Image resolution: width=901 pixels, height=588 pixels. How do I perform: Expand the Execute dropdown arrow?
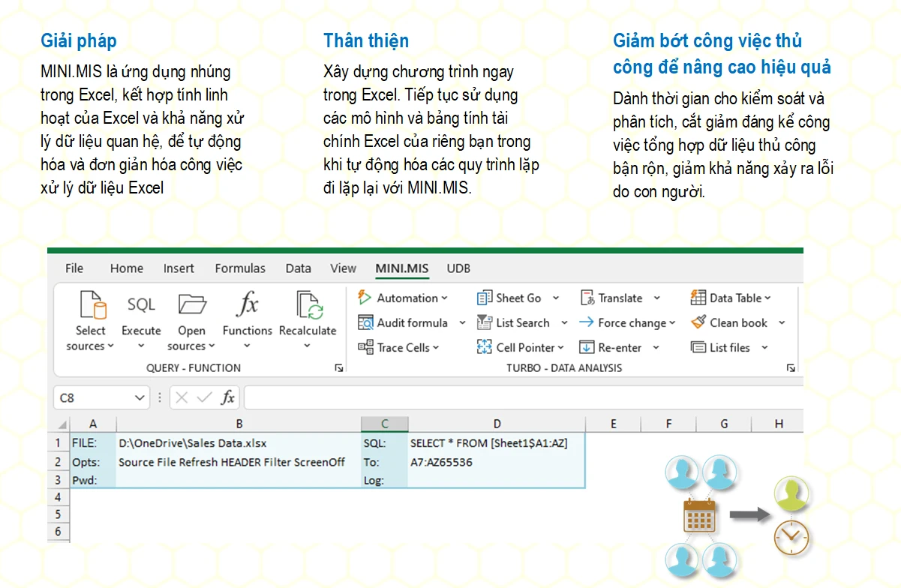[x=141, y=346]
